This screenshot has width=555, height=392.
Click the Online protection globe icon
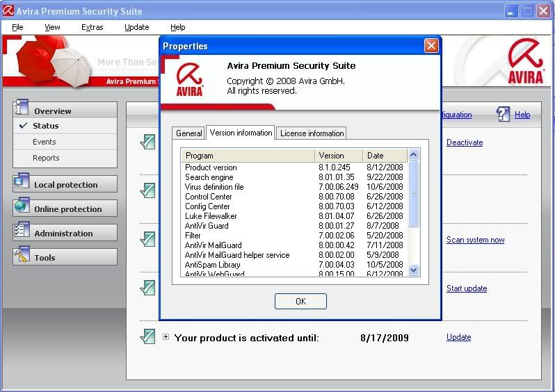(x=22, y=206)
